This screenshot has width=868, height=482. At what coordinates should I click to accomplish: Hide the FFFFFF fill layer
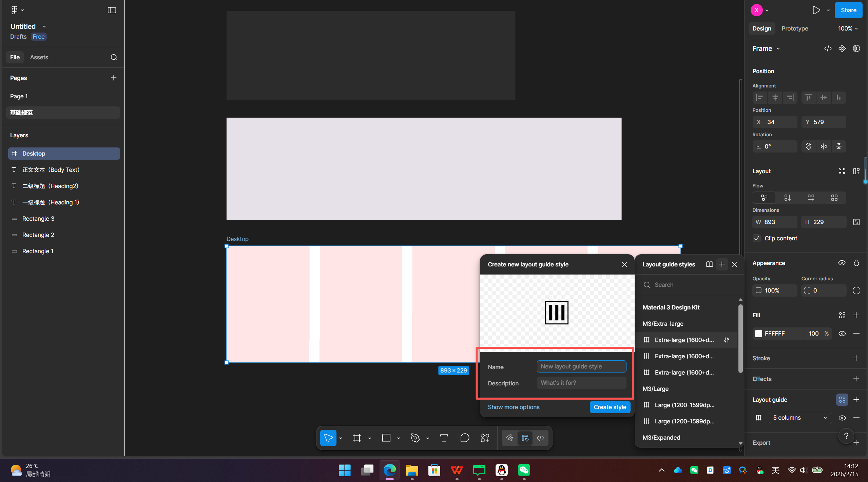click(842, 334)
